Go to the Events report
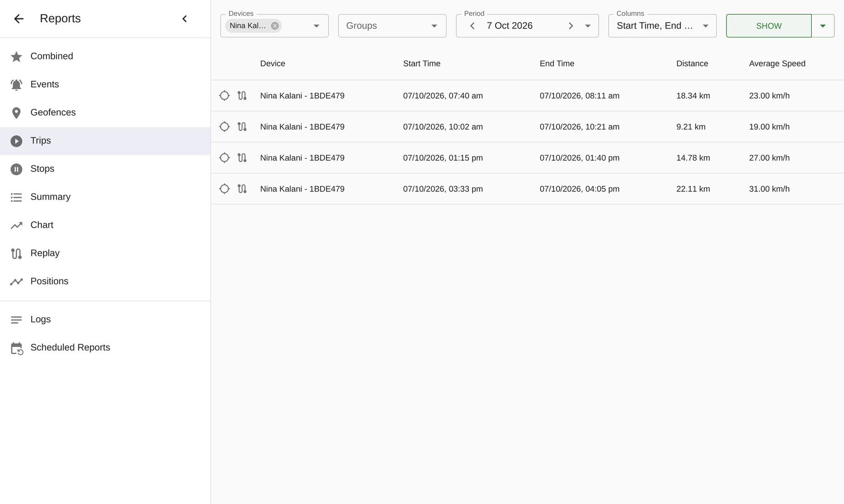The width and height of the screenshot is (844, 504). click(x=105, y=84)
